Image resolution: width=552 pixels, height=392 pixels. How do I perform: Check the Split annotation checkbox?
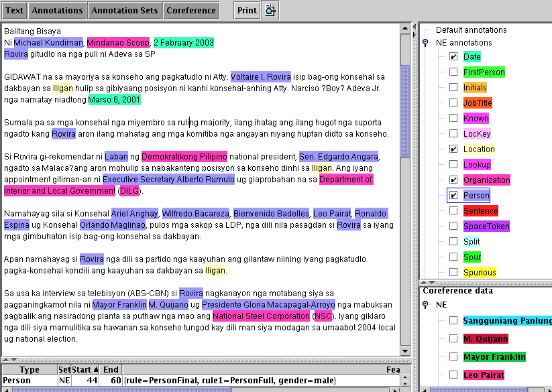click(x=453, y=241)
